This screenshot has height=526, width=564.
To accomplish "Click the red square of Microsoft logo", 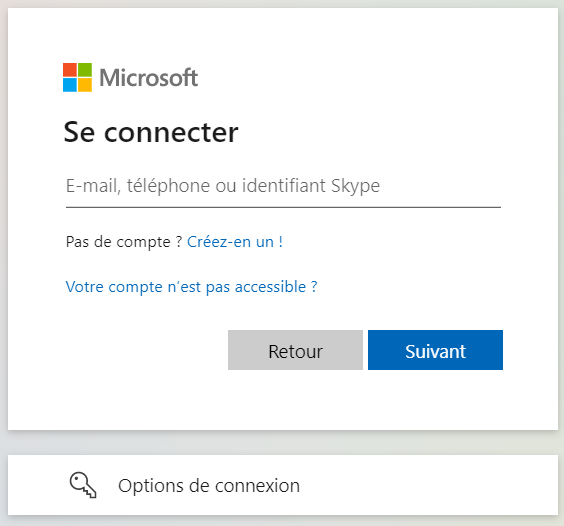I will [x=70, y=70].
